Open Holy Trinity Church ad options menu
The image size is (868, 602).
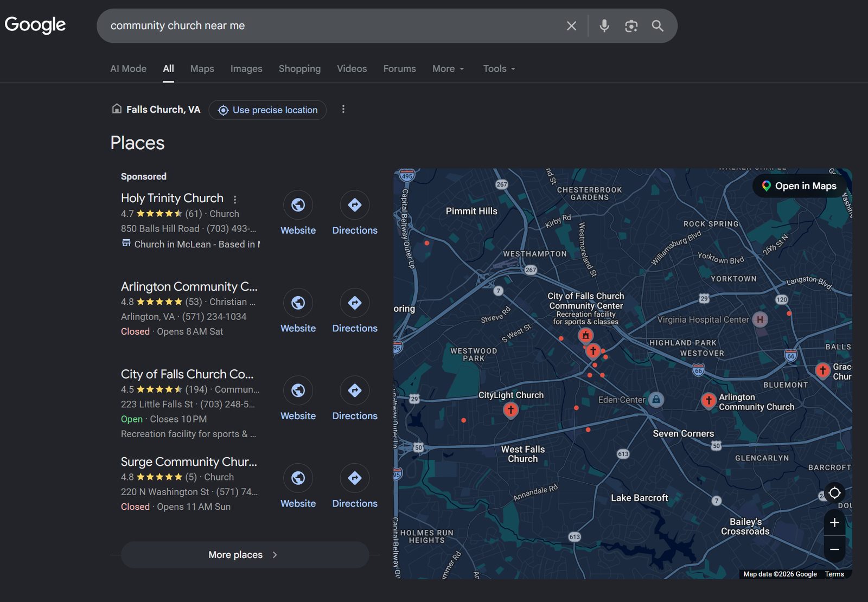click(235, 199)
